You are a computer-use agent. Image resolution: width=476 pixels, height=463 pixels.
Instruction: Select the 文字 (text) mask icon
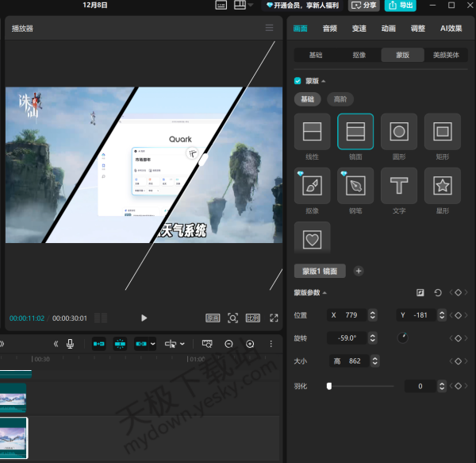click(399, 187)
